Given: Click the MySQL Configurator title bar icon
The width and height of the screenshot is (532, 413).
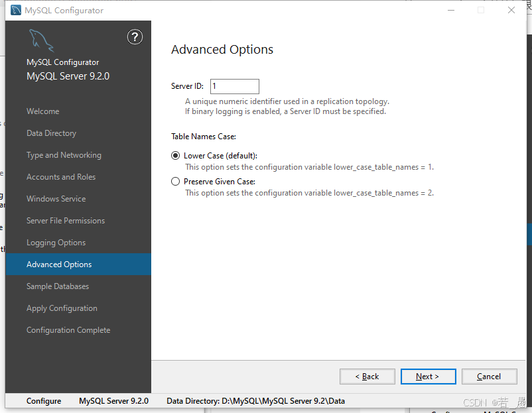Looking at the screenshot, I should [16, 10].
